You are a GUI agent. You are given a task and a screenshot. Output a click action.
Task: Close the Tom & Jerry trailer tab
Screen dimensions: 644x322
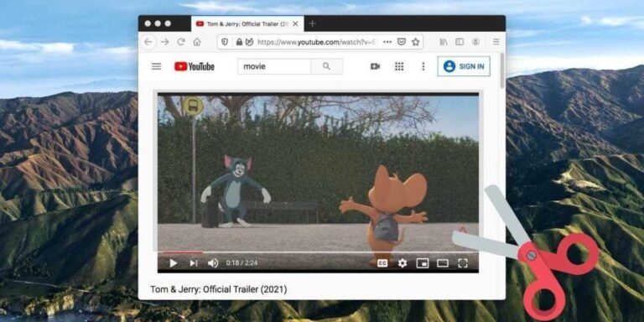(x=295, y=23)
